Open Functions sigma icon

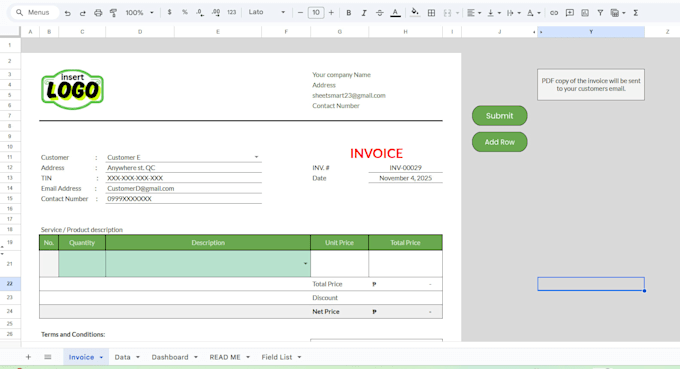click(635, 13)
